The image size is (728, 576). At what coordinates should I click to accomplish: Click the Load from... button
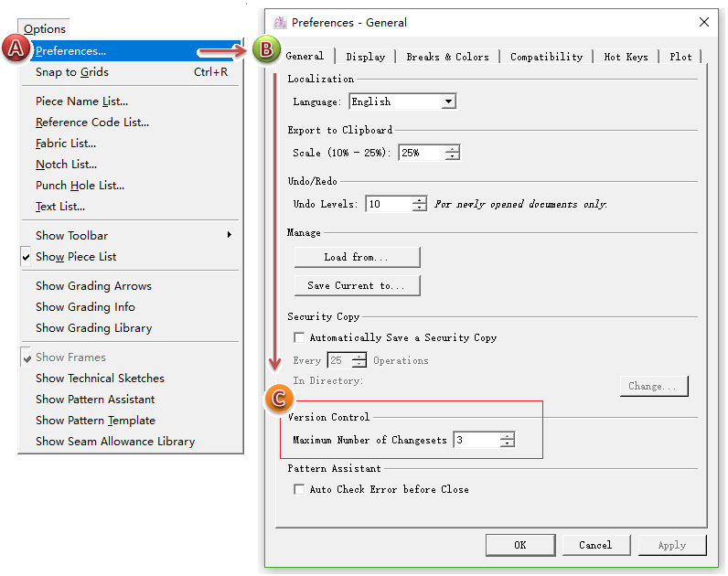(357, 257)
